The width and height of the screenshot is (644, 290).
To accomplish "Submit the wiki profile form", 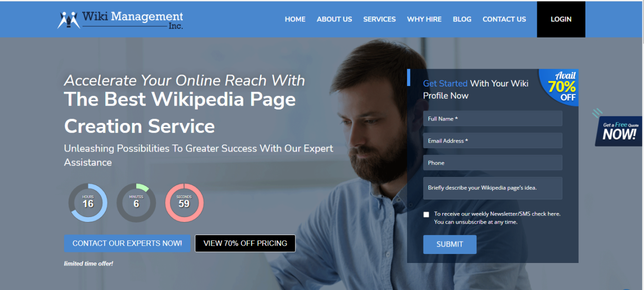I will 450,244.
